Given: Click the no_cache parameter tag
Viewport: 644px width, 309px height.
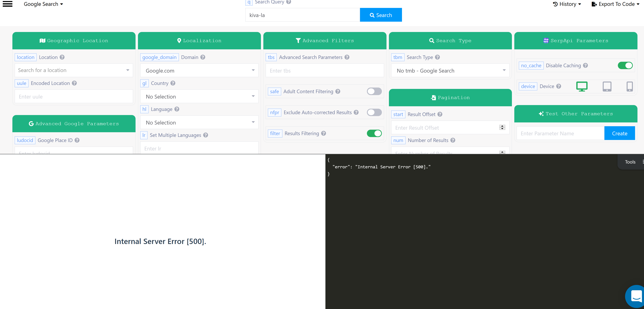Looking at the screenshot, I should 531,66.
